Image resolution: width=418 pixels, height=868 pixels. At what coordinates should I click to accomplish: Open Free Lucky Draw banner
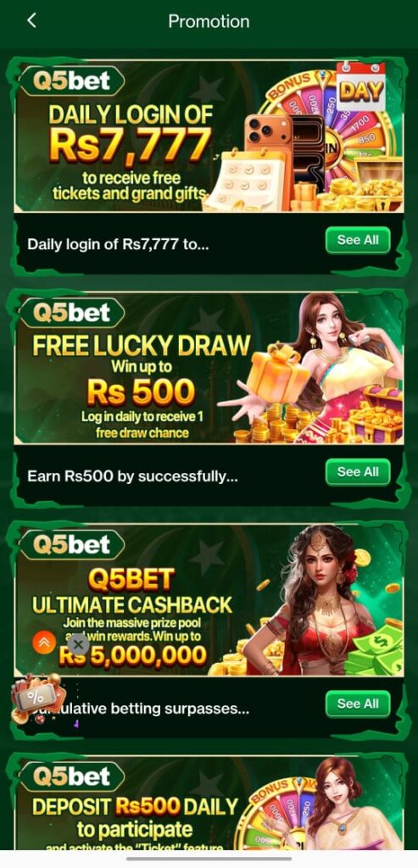point(209,368)
